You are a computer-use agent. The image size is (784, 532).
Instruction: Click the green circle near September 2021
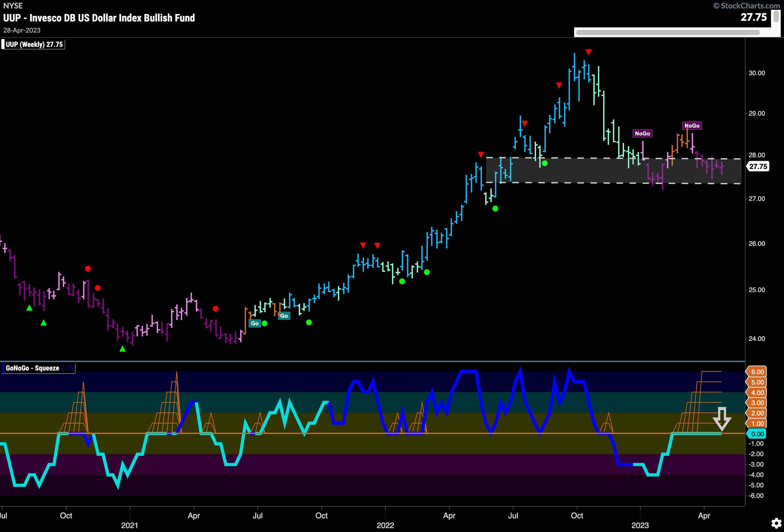coord(309,323)
